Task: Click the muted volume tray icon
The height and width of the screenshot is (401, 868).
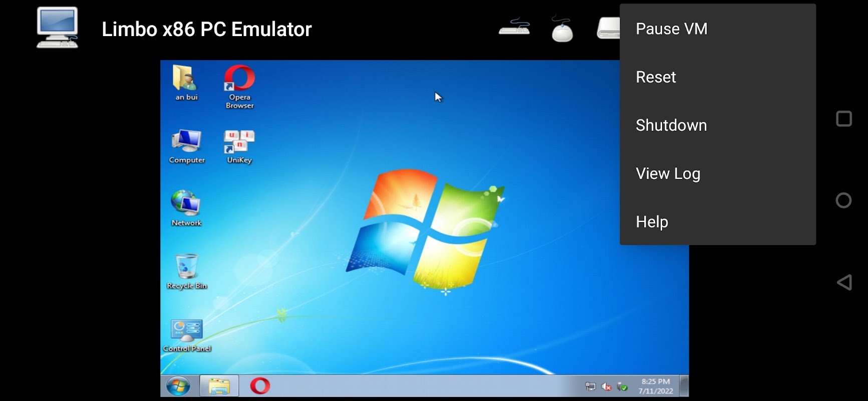Action: (x=606, y=386)
